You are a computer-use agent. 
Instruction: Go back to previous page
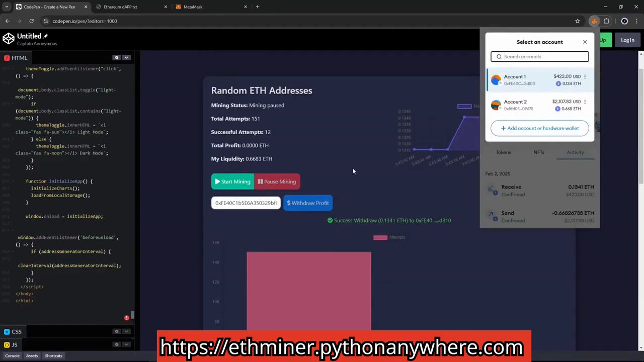tap(7, 21)
